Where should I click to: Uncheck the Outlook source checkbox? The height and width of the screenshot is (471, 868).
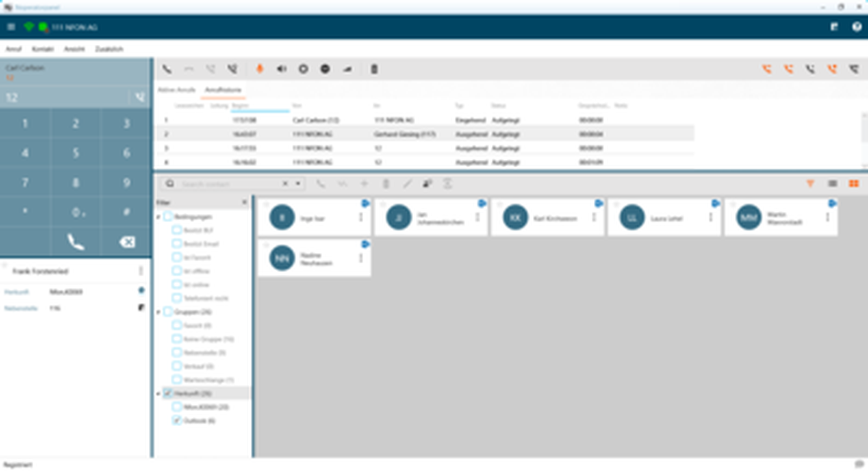click(x=177, y=420)
